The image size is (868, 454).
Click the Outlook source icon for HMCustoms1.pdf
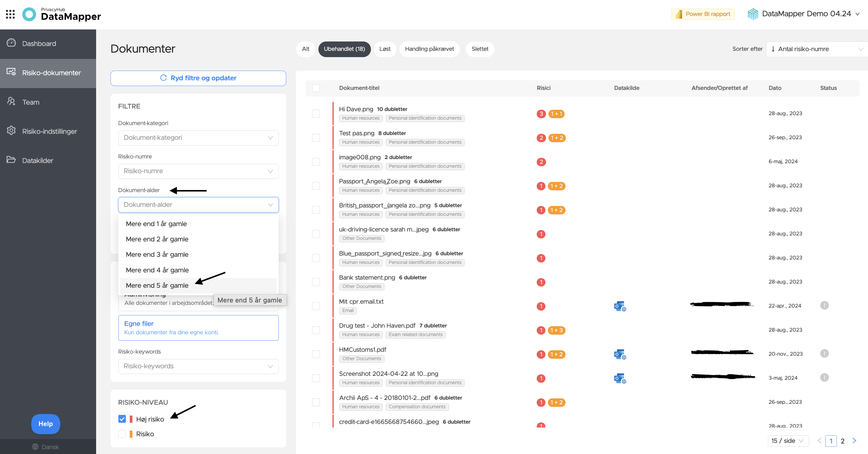[x=620, y=354]
